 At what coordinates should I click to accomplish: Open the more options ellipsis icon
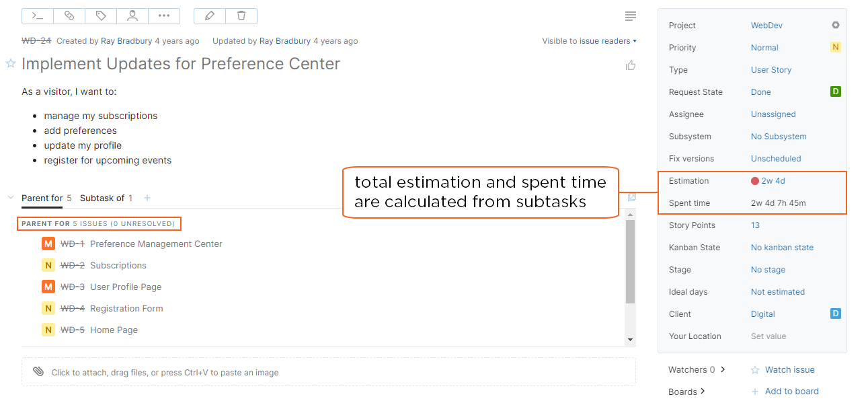[164, 15]
